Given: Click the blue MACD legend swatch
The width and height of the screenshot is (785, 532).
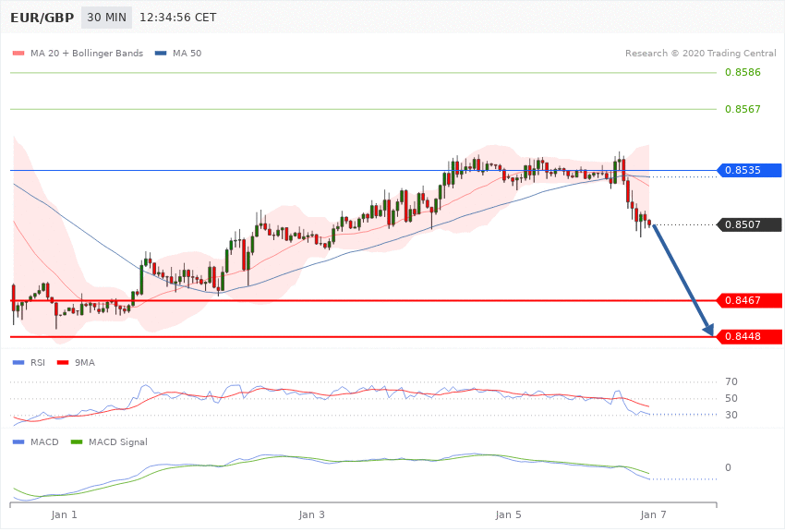Looking at the screenshot, I should point(18,441).
